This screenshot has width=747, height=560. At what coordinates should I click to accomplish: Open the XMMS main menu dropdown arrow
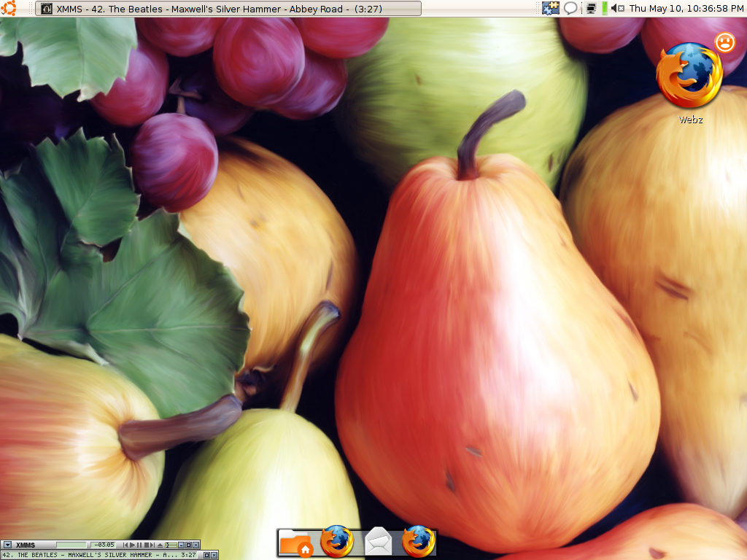coord(7,545)
